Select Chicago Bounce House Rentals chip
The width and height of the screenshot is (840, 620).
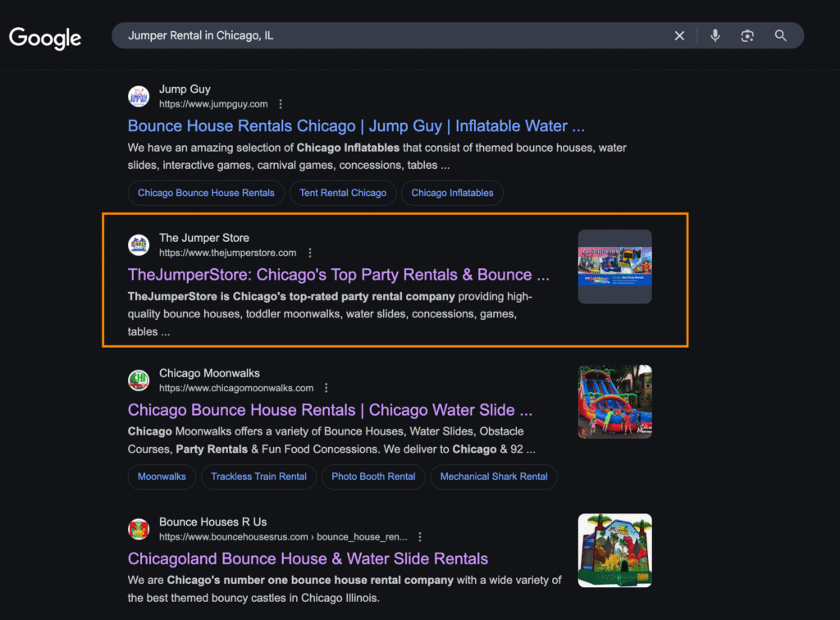[x=206, y=193]
